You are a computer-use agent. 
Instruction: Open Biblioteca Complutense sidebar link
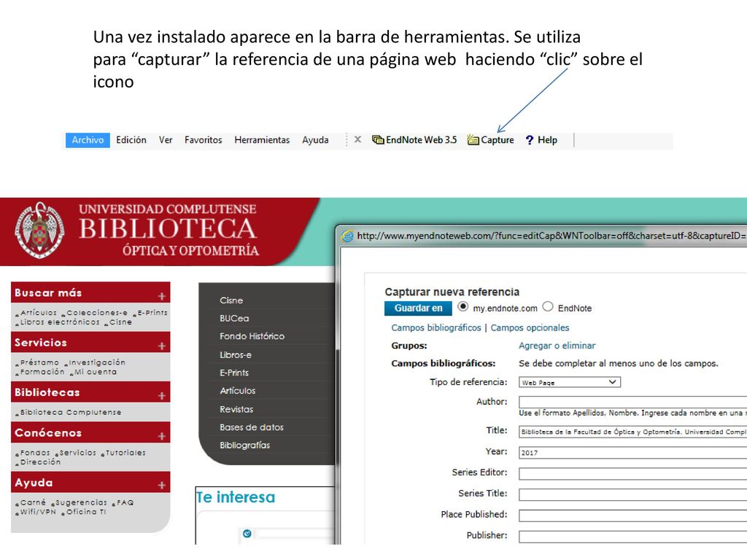pyautogui.click(x=71, y=413)
